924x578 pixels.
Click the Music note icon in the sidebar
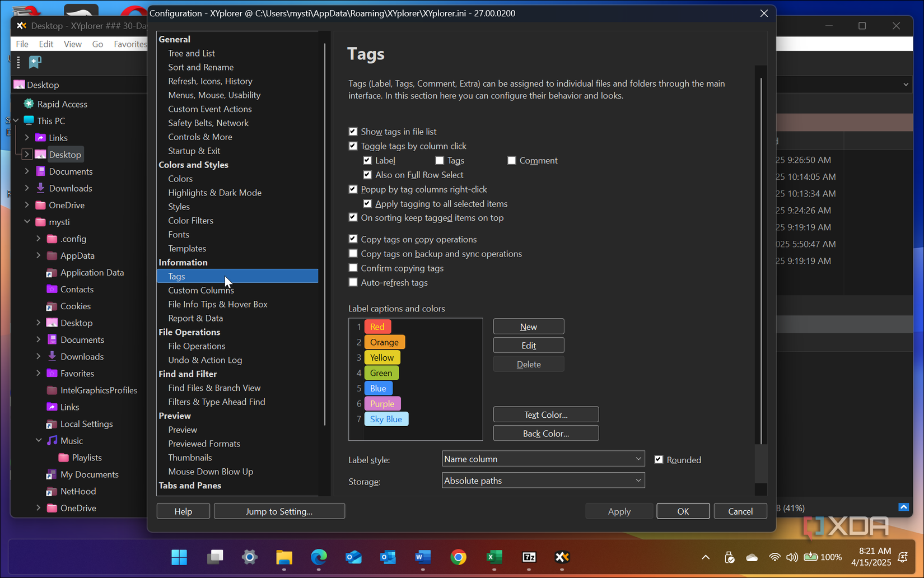(52, 441)
